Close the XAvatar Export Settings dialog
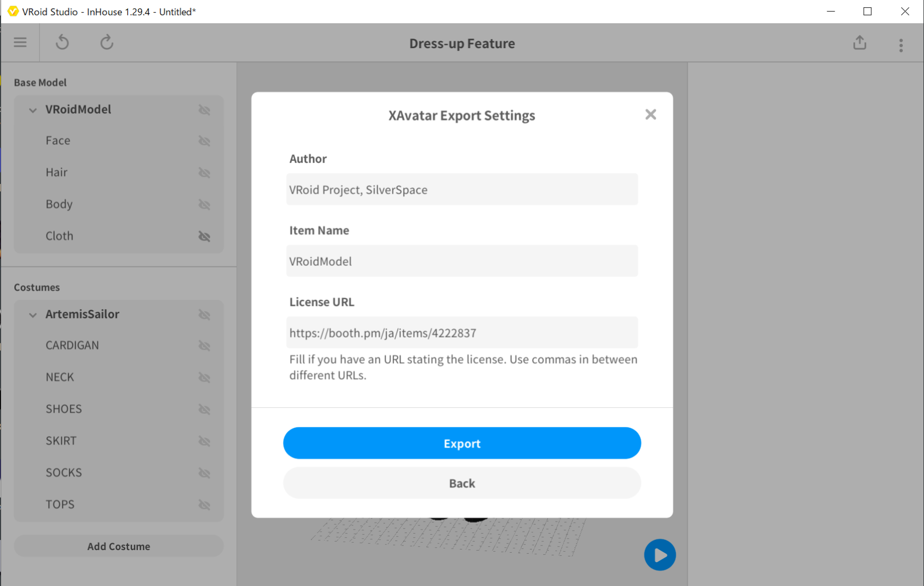Image resolution: width=924 pixels, height=586 pixels. click(650, 115)
